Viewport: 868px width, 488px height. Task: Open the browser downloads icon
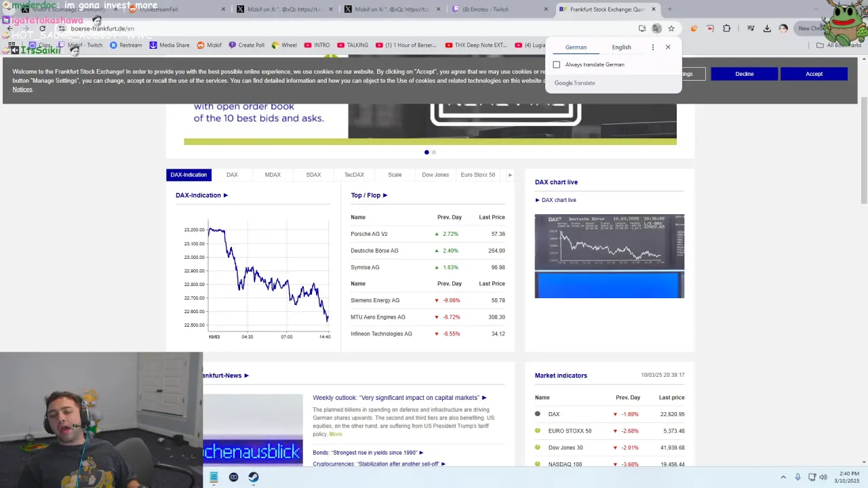pos(767,28)
